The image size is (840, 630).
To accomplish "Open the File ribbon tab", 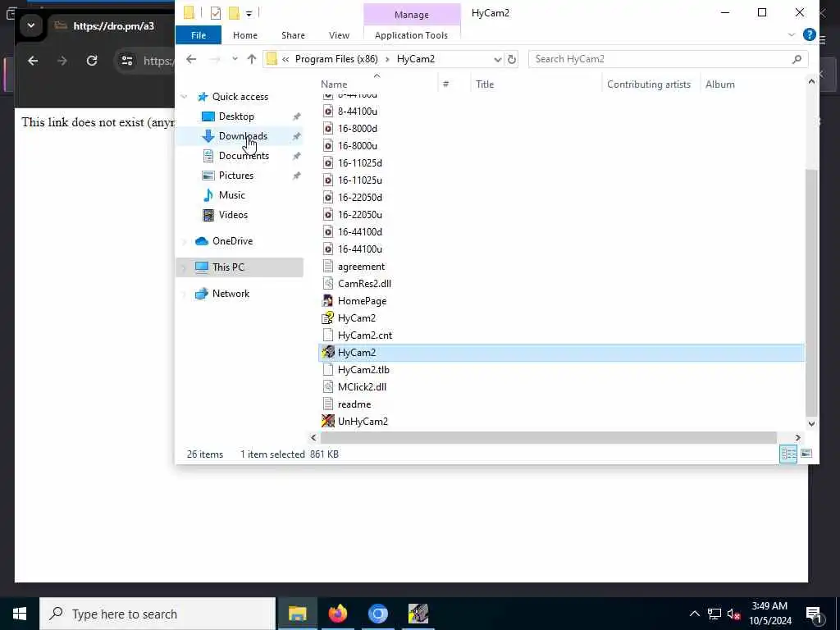I will coord(199,35).
